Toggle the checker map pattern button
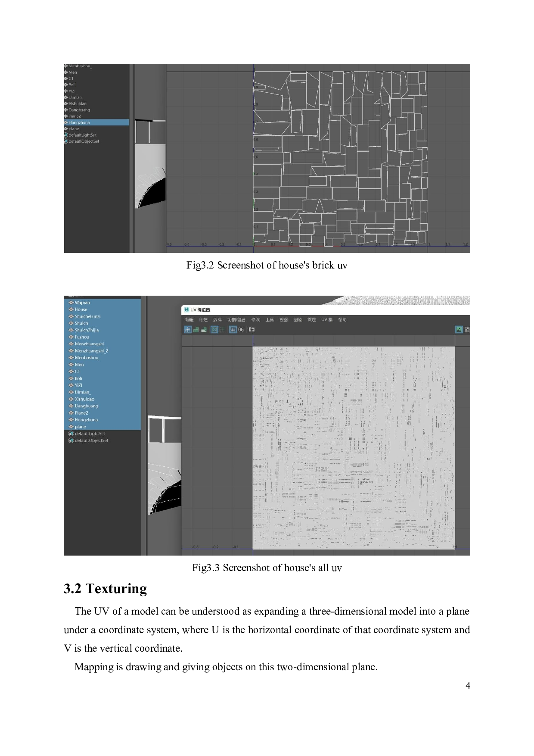534x756 pixels. tap(467, 330)
